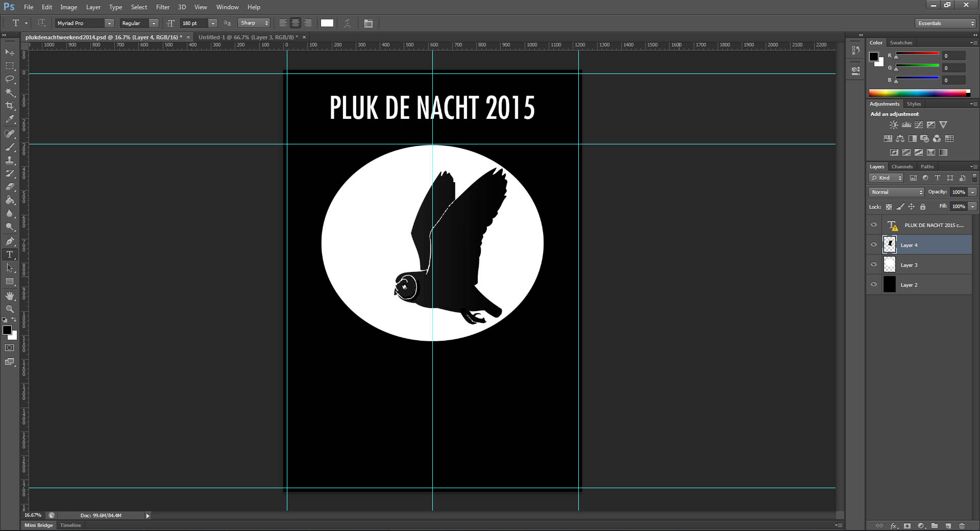Open the Essentials workspace dropdown
The width and height of the screenshot is (980, 531).
pyautogui.click(x=945, y=23)
